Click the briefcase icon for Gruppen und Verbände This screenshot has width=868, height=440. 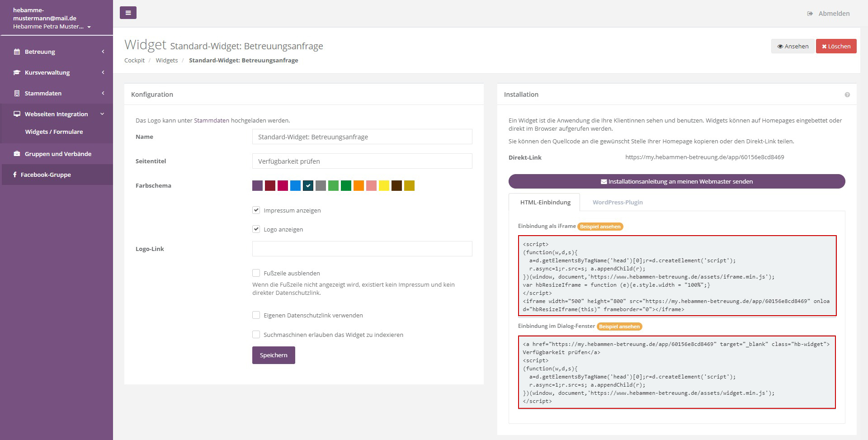click(x=17, y=154)
